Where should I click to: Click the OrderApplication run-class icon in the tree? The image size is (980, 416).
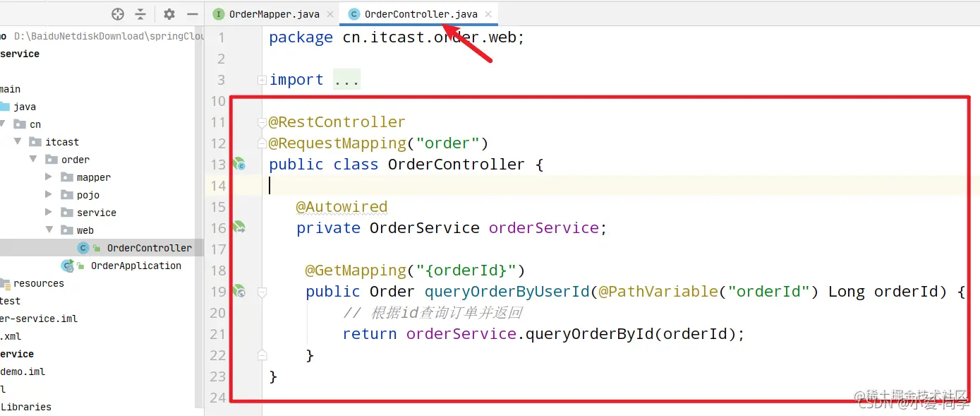[68, 266]
